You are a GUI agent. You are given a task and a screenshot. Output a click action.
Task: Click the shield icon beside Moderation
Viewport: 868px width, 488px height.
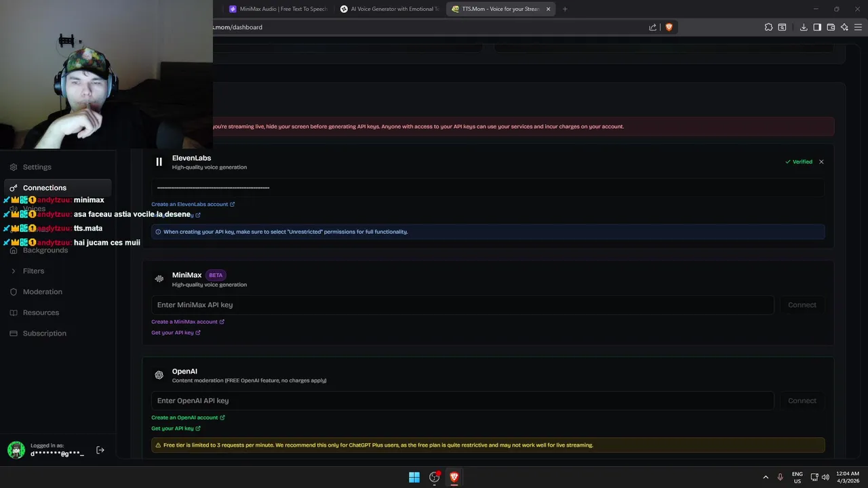[14, 291]
